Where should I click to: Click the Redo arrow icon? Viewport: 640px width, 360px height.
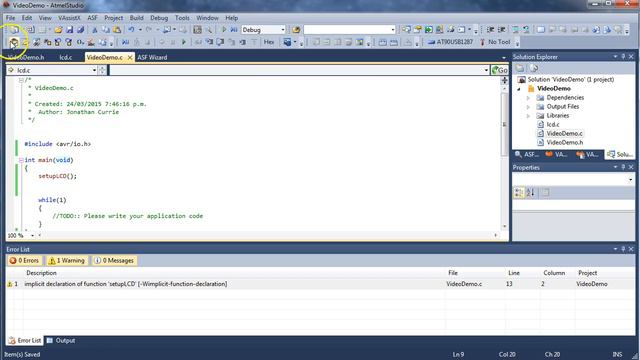point(149,30)
